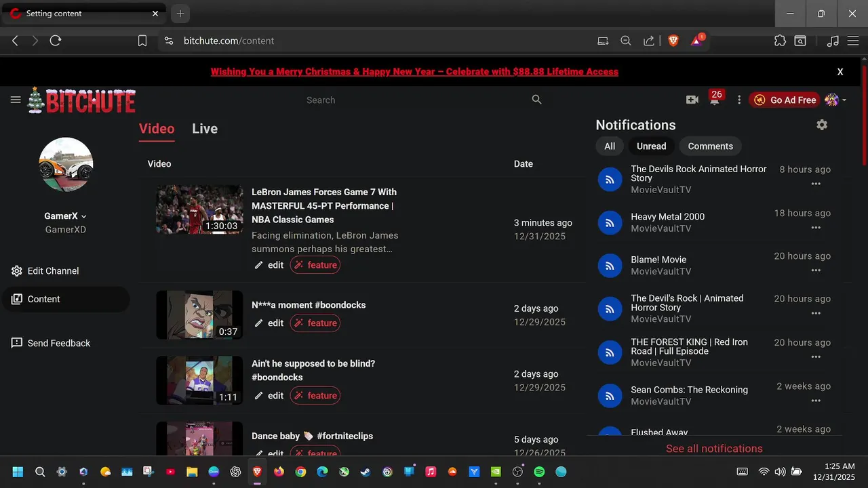Viewport: 868px width, 488px height.
Task: Open options dots for THE FOREST KING notification
Action: 816,357
